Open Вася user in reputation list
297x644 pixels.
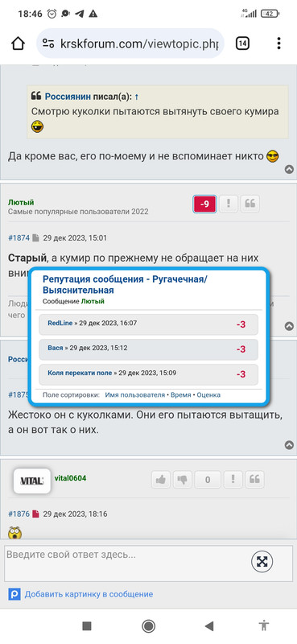56,348
